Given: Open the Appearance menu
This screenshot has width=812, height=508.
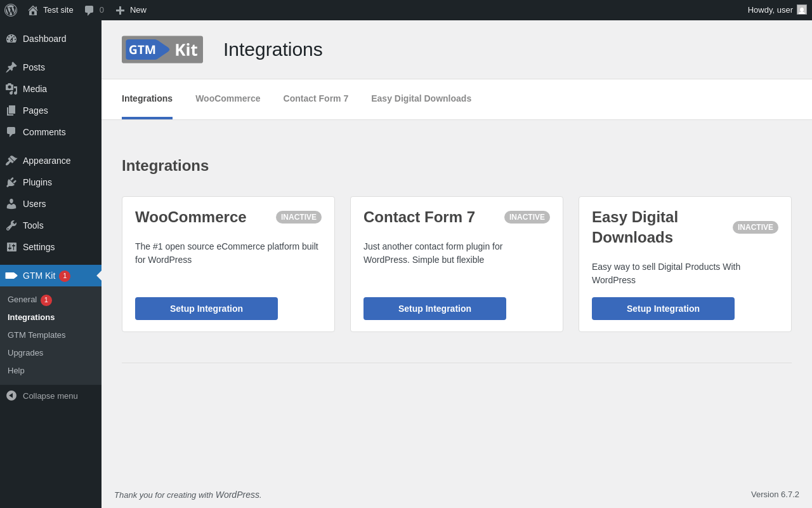Looking at the screenshot, I should coord(51,161).
